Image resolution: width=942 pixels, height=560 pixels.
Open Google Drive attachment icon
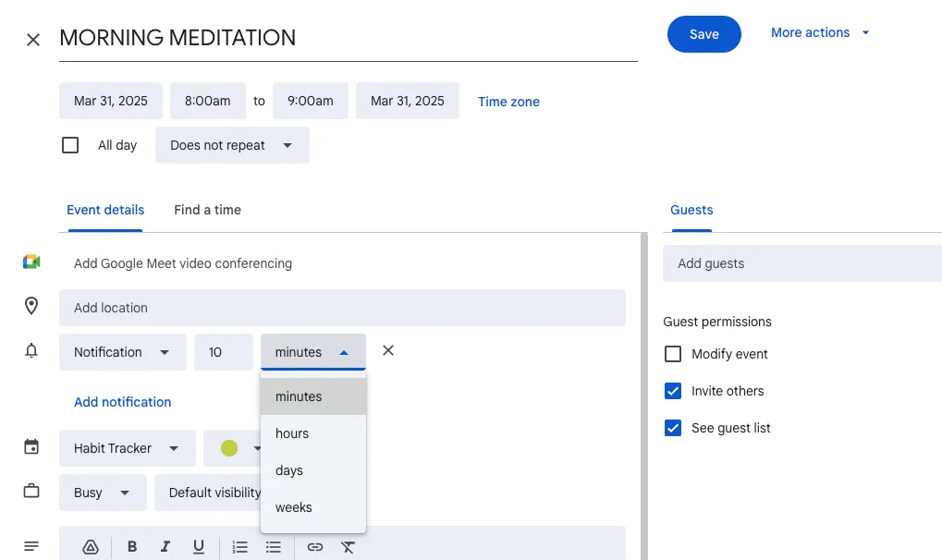(x=90, y=547)
